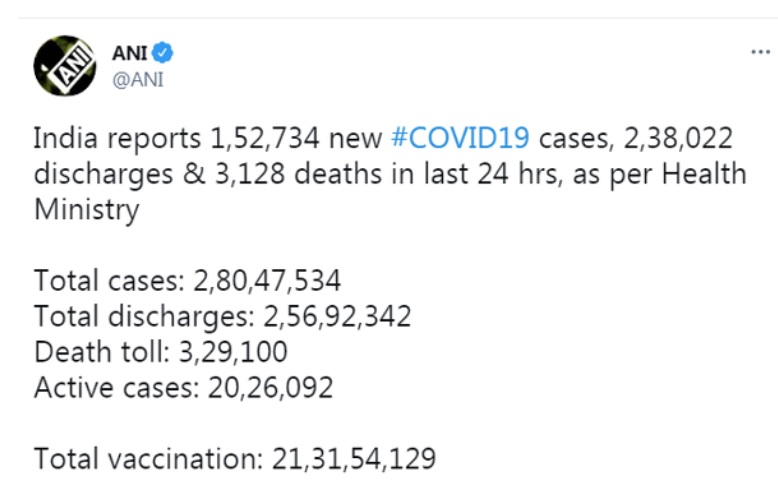Click the words 'Health' at line end
The width and height of the screenshot is (778, 484).
(x=704, y=174)
